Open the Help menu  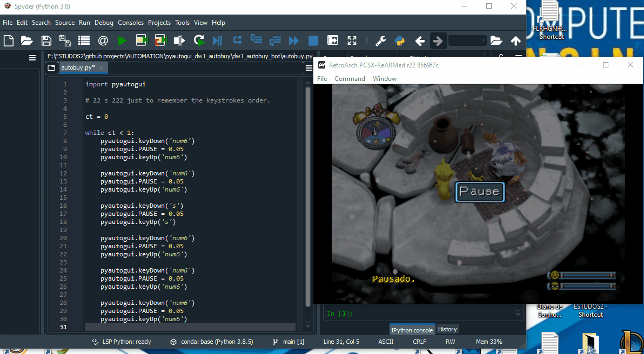218,23
